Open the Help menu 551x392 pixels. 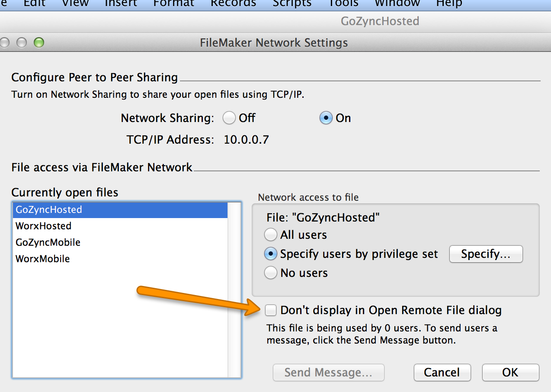[449, 3]
